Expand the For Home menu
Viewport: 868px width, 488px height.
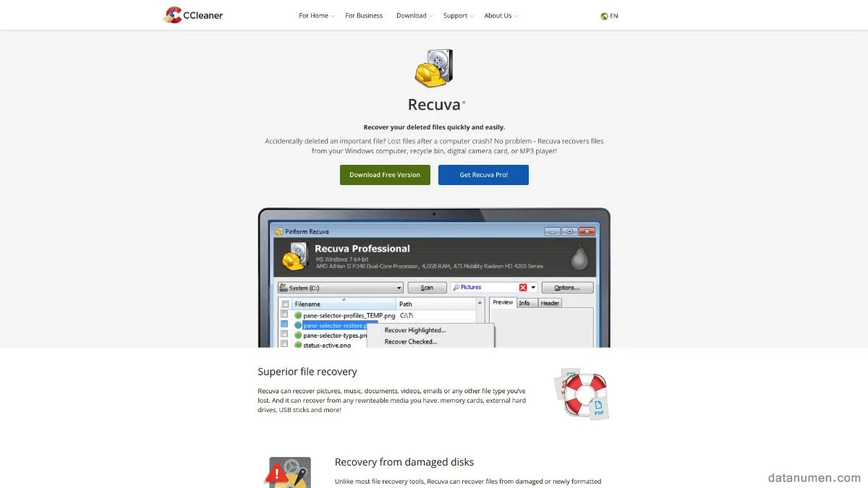(x=316, y=16)
